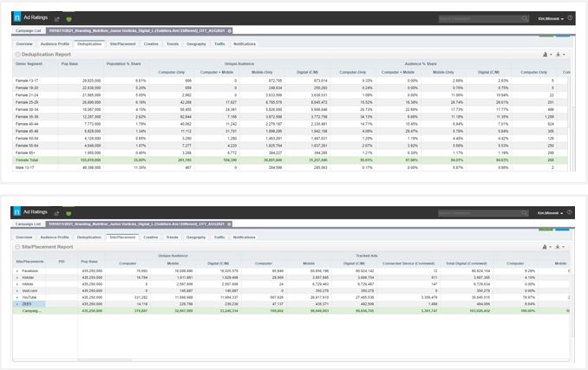Click the search magnifier icon in the top header
The image size is (588, 370).
525,18
